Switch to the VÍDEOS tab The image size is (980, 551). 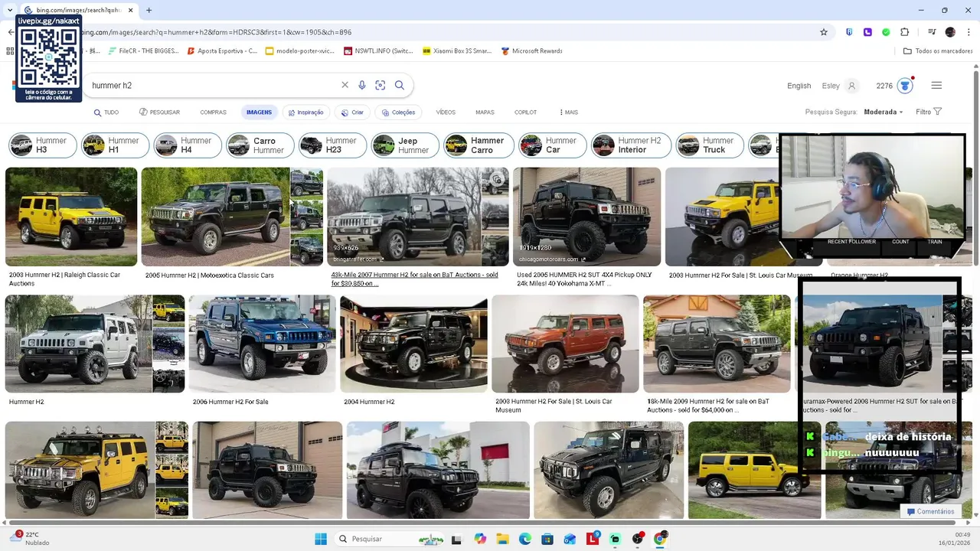[x=446, y=112]
